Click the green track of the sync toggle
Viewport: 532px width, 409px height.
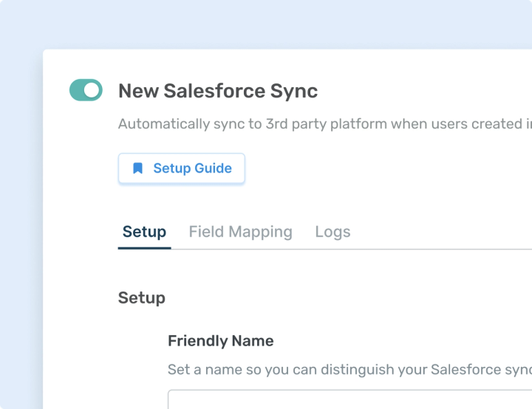coord(77,91)
